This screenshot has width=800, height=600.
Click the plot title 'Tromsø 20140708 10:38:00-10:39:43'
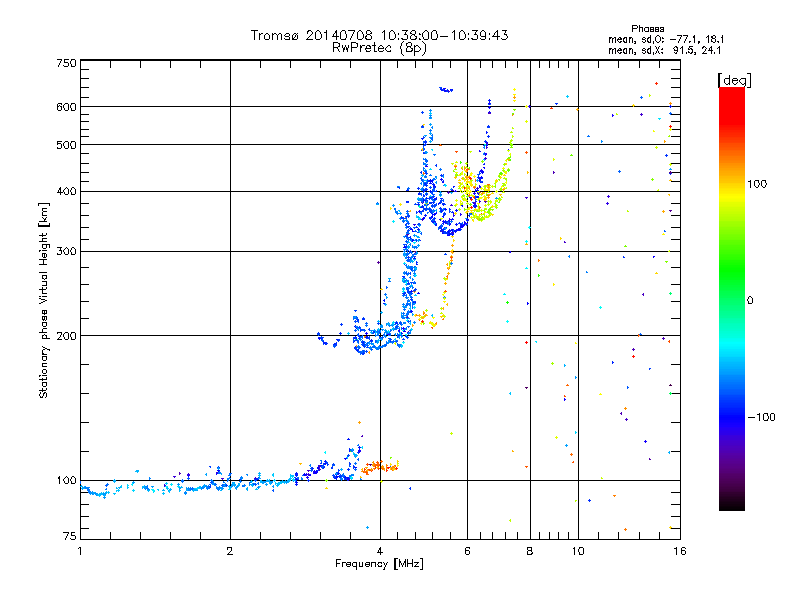tap(379, 35)
